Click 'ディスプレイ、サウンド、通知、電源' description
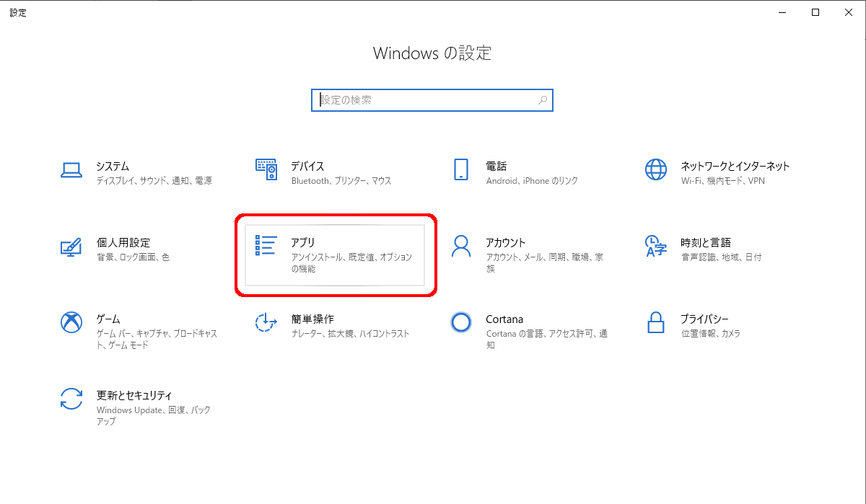 pyautogui.click(x=154, y=181)
